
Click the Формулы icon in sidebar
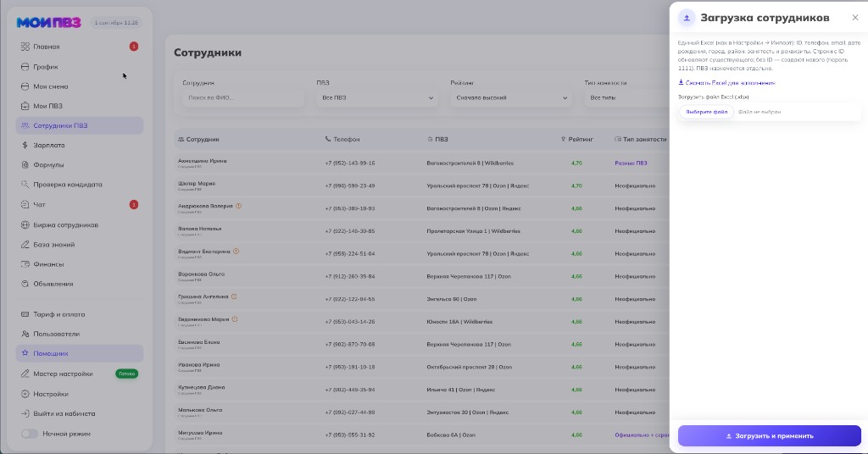(x=25, y=165)
